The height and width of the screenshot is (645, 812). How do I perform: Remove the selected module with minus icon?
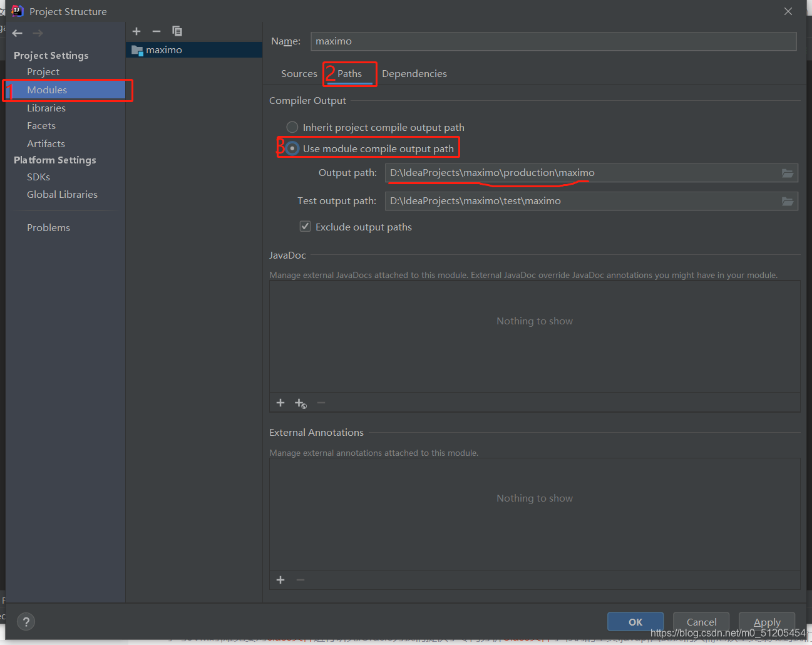coord(157,31)
